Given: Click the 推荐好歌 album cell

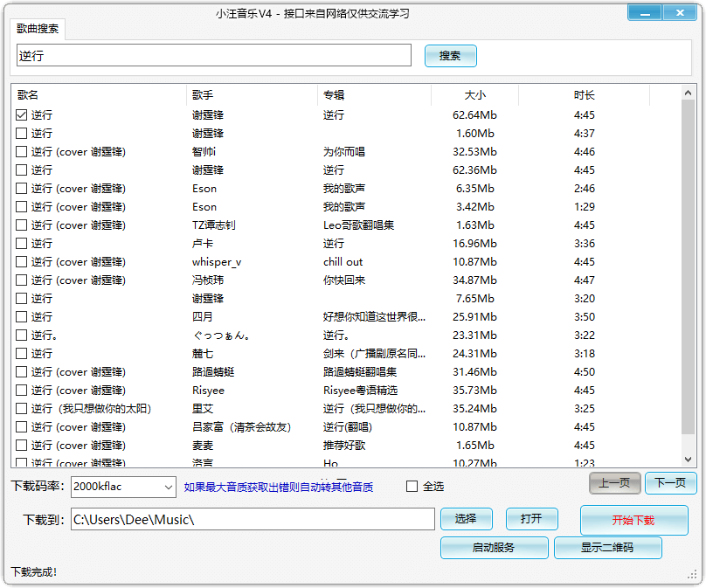Looking at the screenshot, I should point(344,446).
